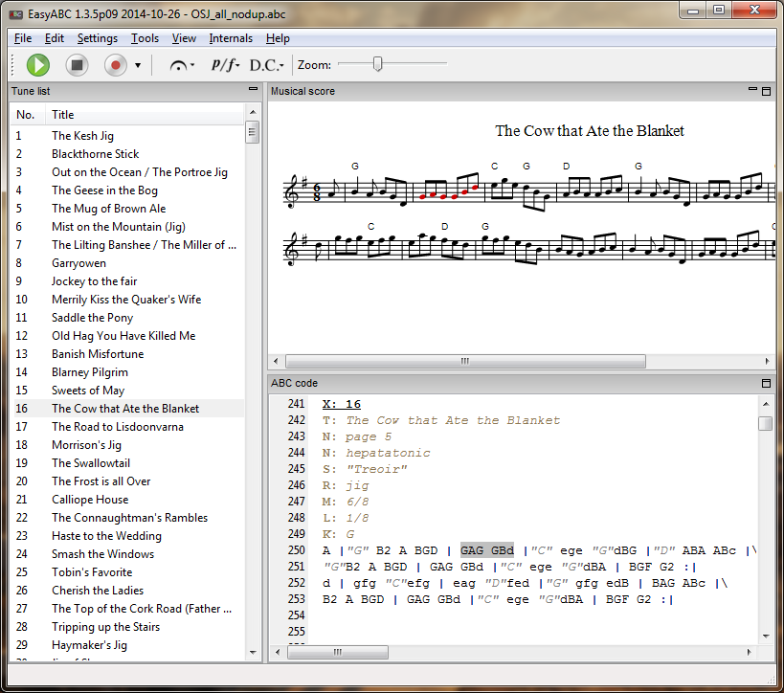
Task: Click the musical score horizontal scrollbar
Action: pyautogui.click(x=464, y=362)
